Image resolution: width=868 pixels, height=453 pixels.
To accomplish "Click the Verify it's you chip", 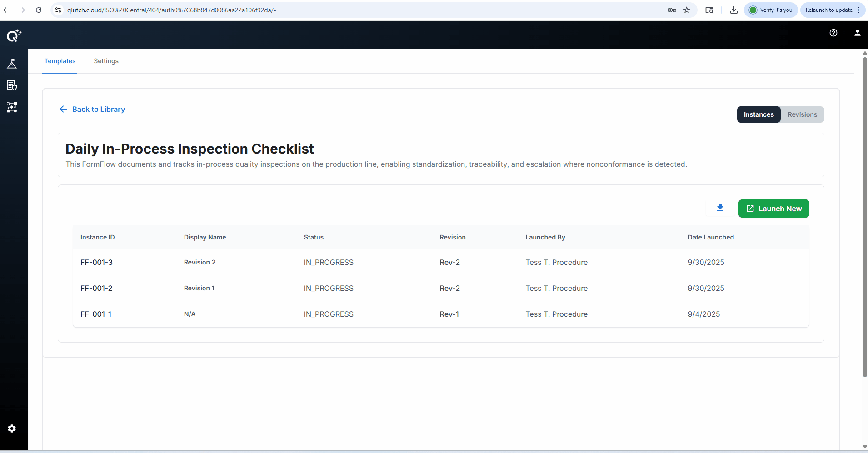I will tap(771, 10).
